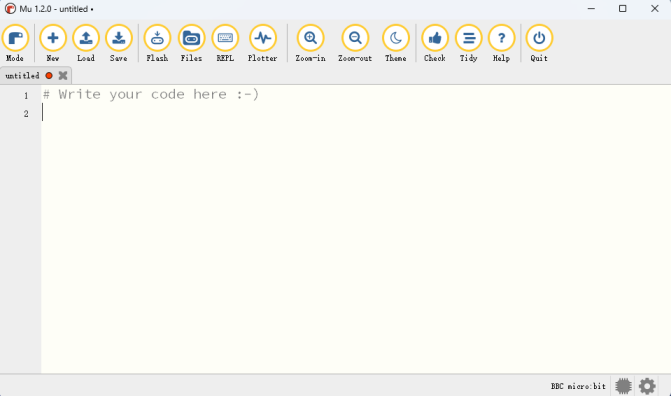Create a New file
Image resolution: width=672 pixels, height=397 pixels.
(53, 43)
